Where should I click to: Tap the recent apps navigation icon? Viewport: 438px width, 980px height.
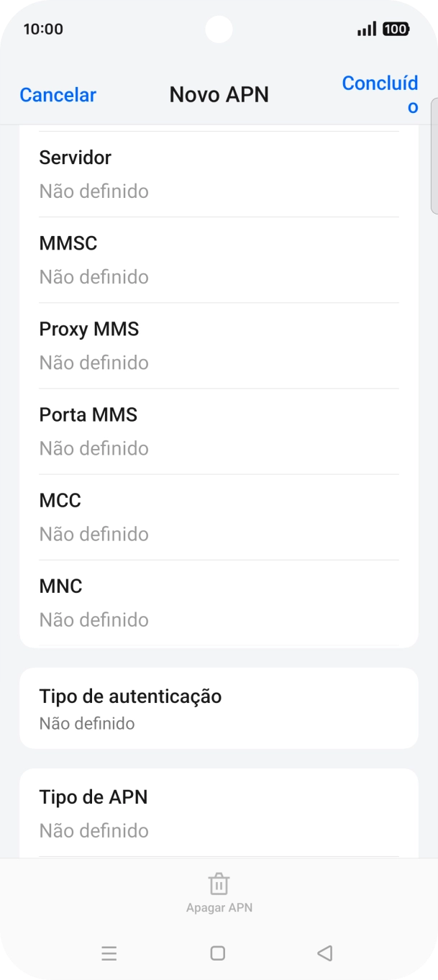pyautogui.click(x=109, y=953)
